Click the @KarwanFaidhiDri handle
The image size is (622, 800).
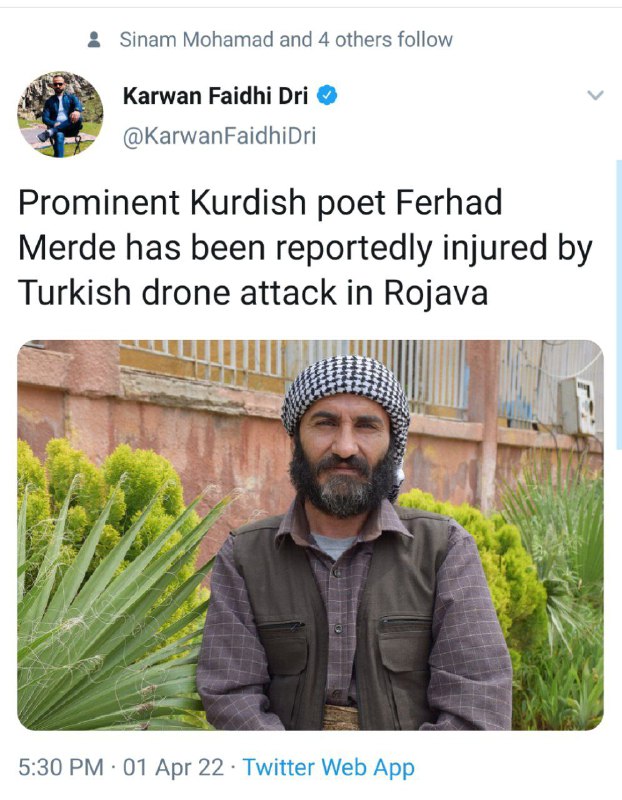click(219, 136)
